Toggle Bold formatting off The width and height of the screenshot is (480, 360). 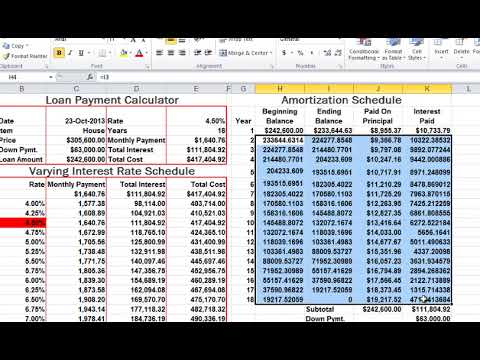59,53
